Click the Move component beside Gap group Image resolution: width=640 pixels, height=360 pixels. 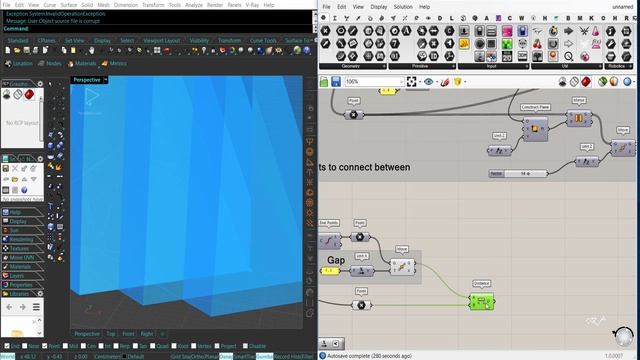[402, 267]
